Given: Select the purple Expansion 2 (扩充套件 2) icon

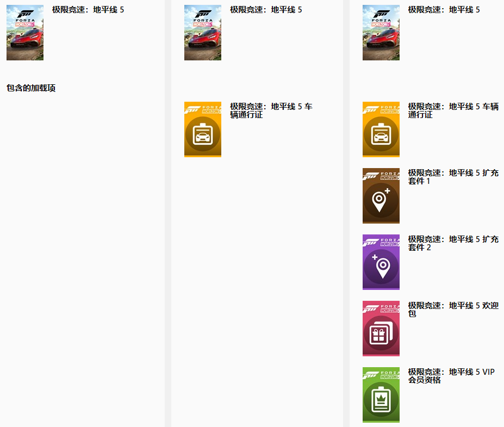Looking at the screenshot, I should (381, 262).
